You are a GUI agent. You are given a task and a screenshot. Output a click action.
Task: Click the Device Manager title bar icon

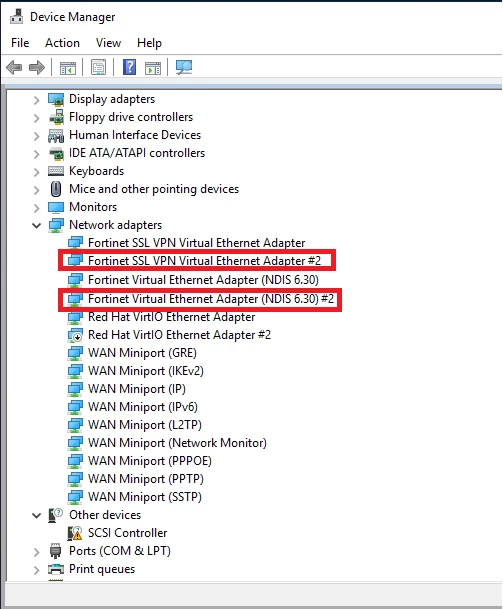[x=16, y=16]
